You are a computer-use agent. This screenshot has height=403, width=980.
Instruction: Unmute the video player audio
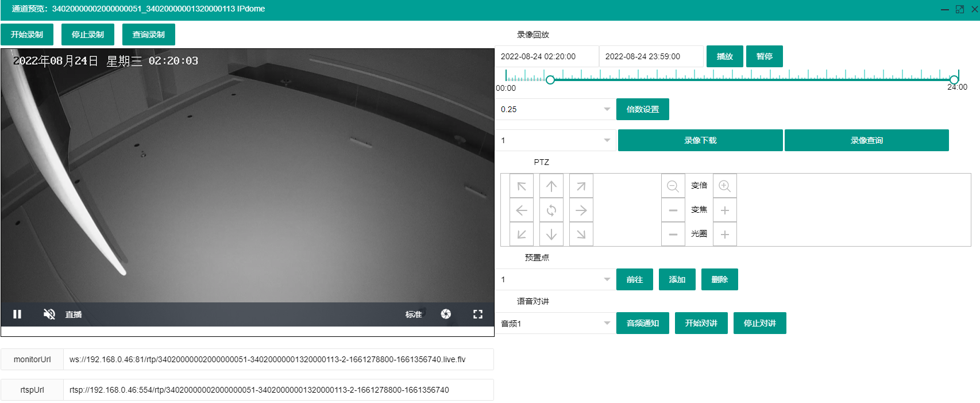pyautogui.click(x=49, y=314)
